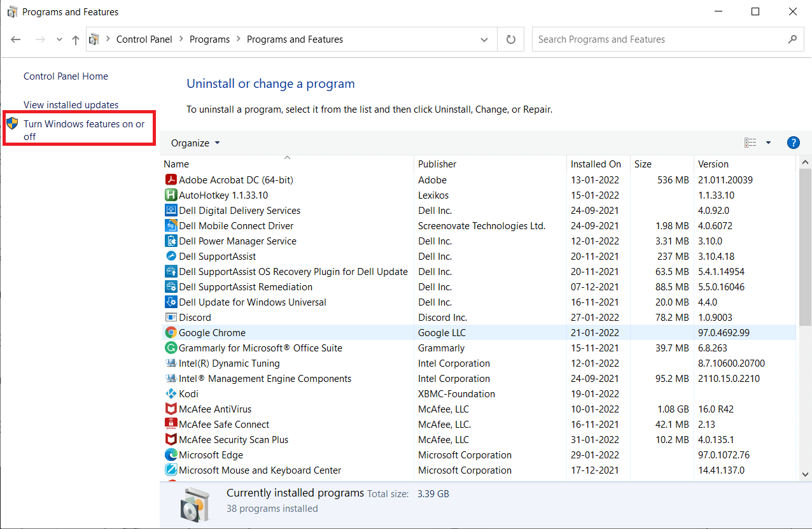Open Turn Windows features on or off
The width and height of the screenshot is (812, 529).
click(84, 130)
